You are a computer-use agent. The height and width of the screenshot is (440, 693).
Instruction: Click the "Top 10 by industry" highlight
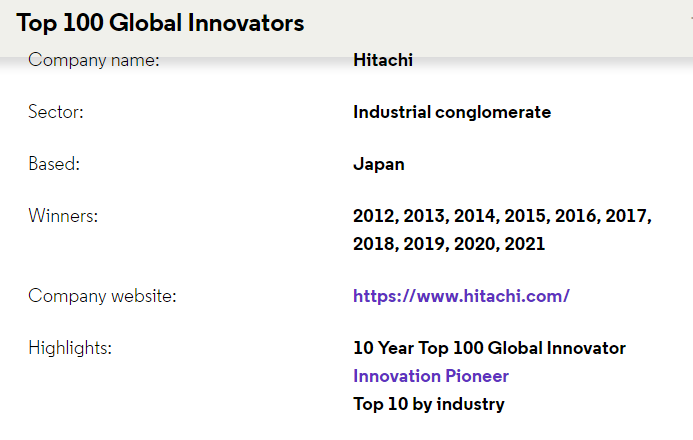[x=428, y=404]
